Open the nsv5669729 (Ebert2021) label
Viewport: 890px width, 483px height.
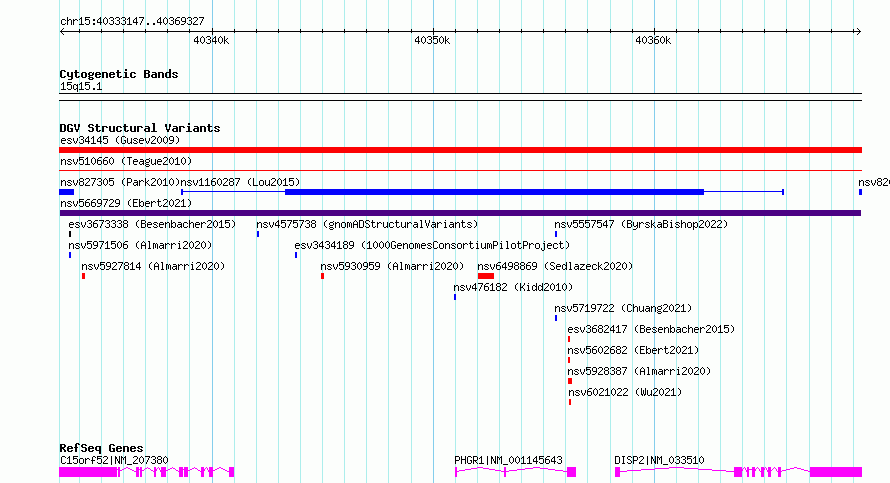point(126,203)
